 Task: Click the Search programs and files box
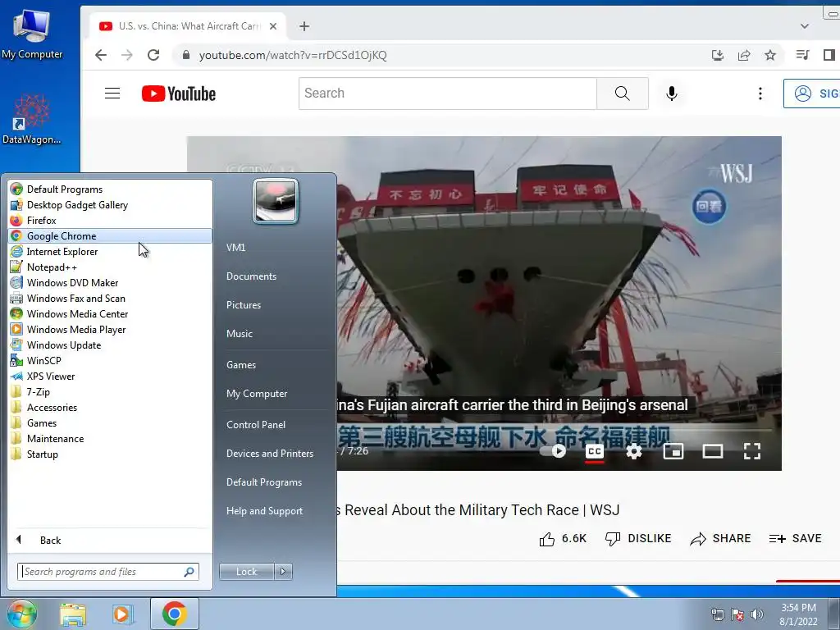tap(107, 572)
